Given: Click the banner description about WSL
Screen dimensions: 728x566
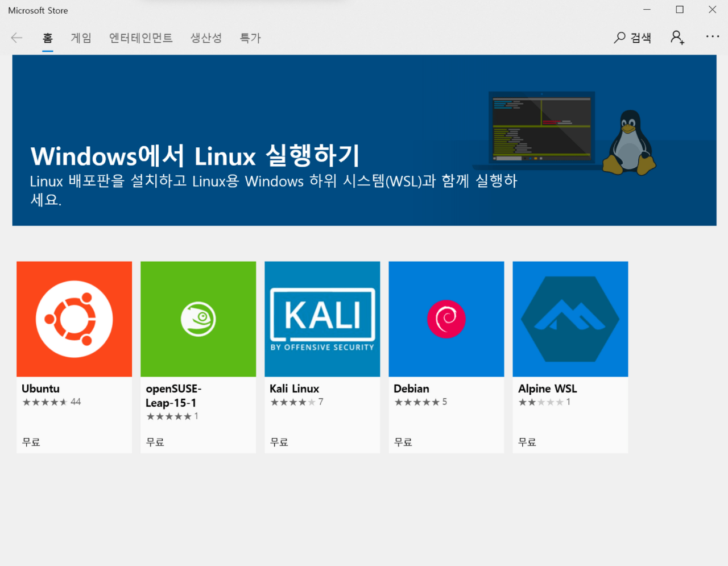Looking at the screenshot, I should pyautogui.click(x=274, y=190).
